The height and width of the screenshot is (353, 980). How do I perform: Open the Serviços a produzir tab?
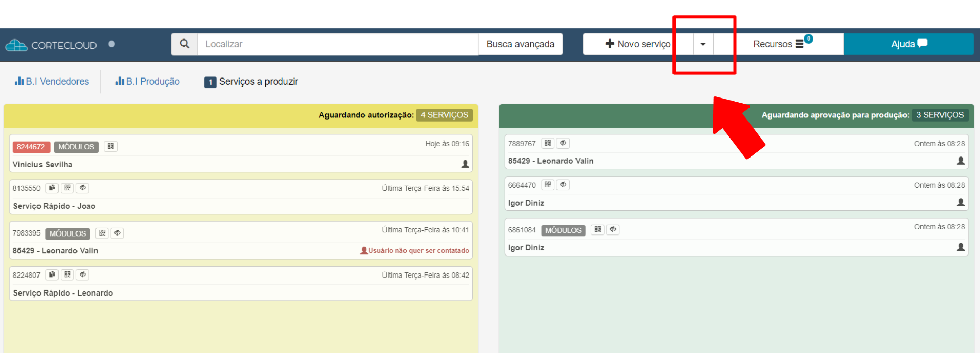coord(251,82)
